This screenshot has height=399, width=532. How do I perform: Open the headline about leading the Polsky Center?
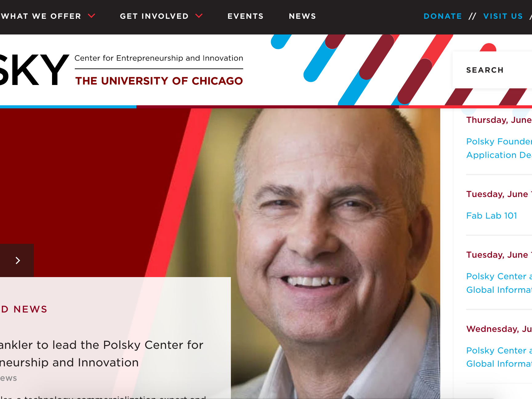(x=102, y=353)
